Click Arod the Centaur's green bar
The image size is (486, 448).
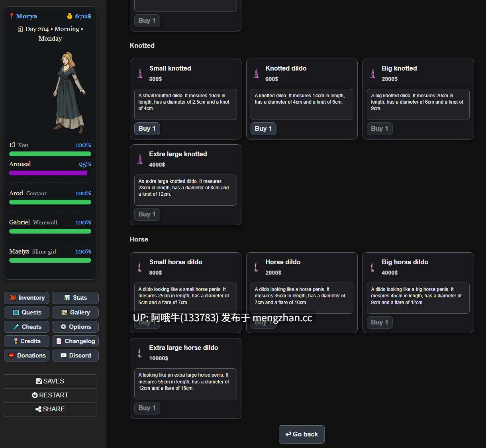pos(50,202)
